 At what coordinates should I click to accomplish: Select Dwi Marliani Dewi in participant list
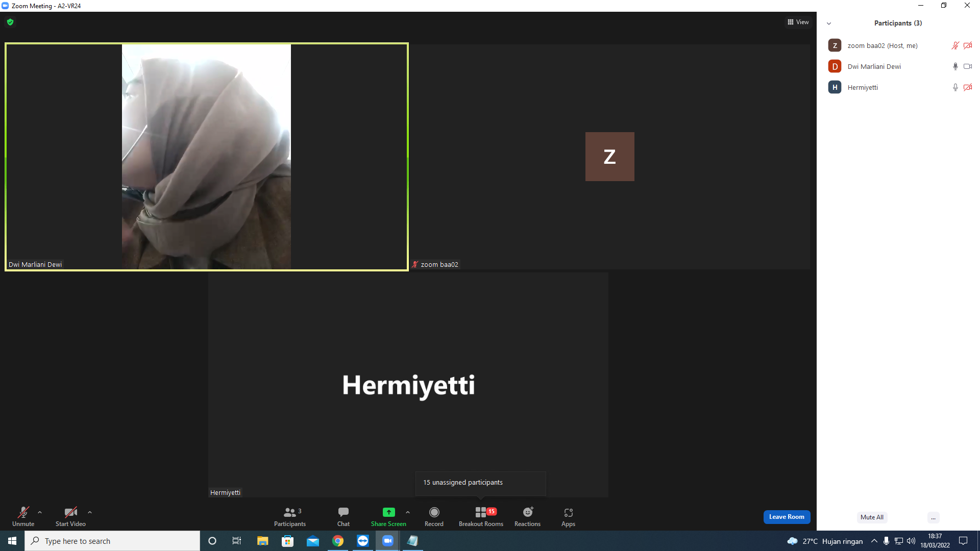(x=898, y=66)
